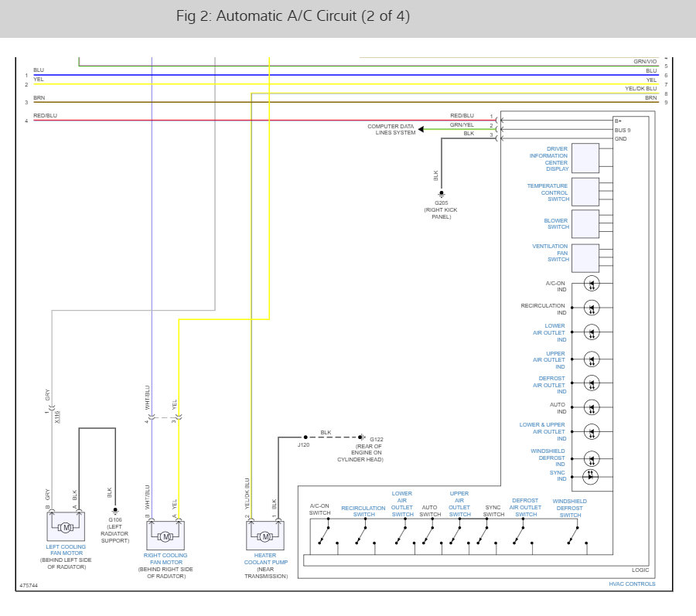Click the Recirculation indicator LED symbol
Viewport: 696px width, 616px height.
592,308
